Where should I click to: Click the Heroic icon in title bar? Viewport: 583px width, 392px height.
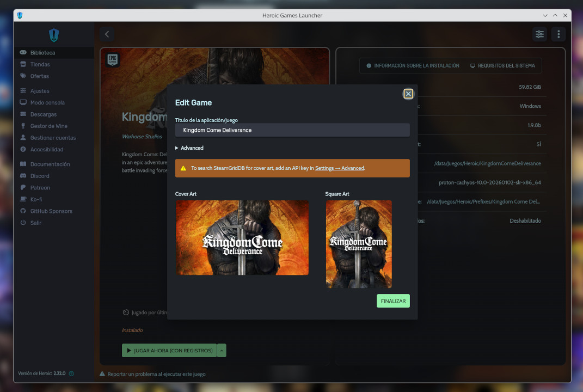pyautogui.click(x=20, y=15)
